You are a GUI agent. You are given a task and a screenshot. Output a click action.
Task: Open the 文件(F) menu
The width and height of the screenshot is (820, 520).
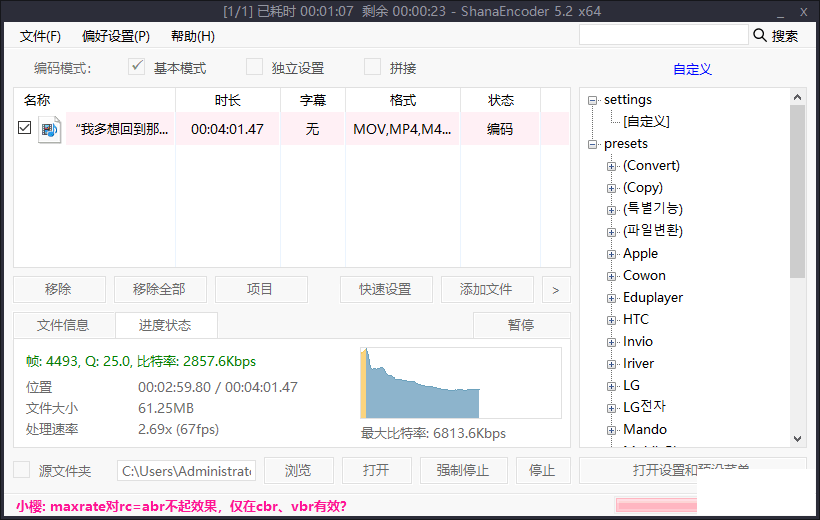[40, 36]
